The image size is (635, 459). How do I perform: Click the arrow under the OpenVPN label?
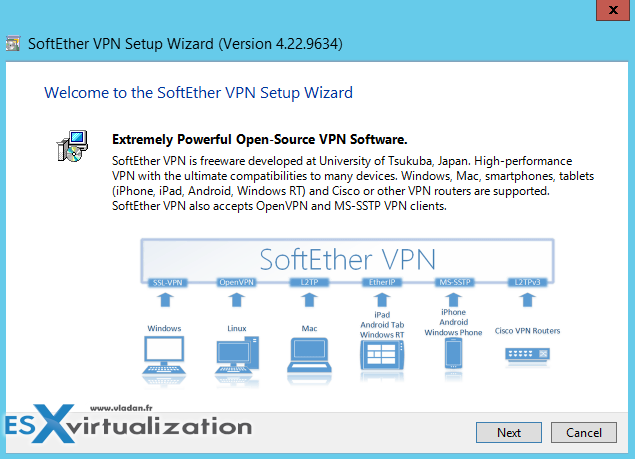237,300
